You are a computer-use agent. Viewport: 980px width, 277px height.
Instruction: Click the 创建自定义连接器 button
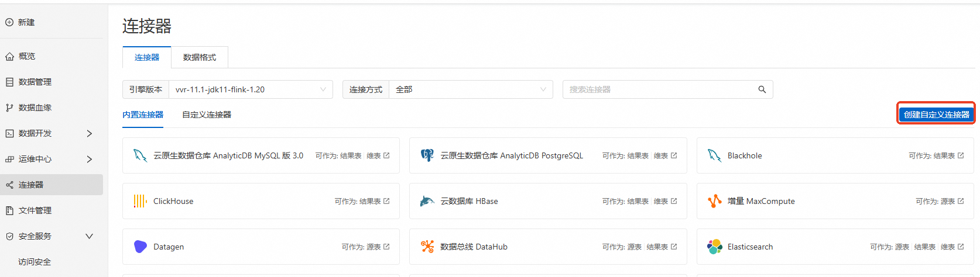tap(936, 115)
